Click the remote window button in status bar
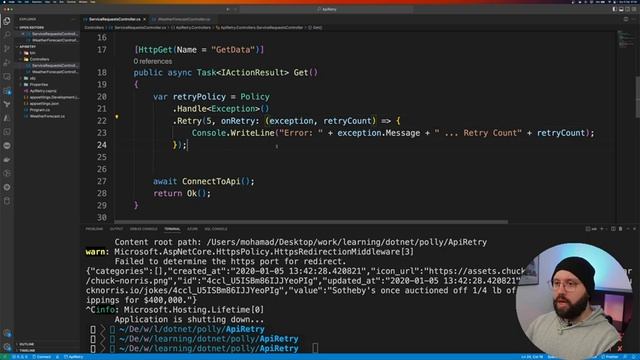 coord(4,357)
